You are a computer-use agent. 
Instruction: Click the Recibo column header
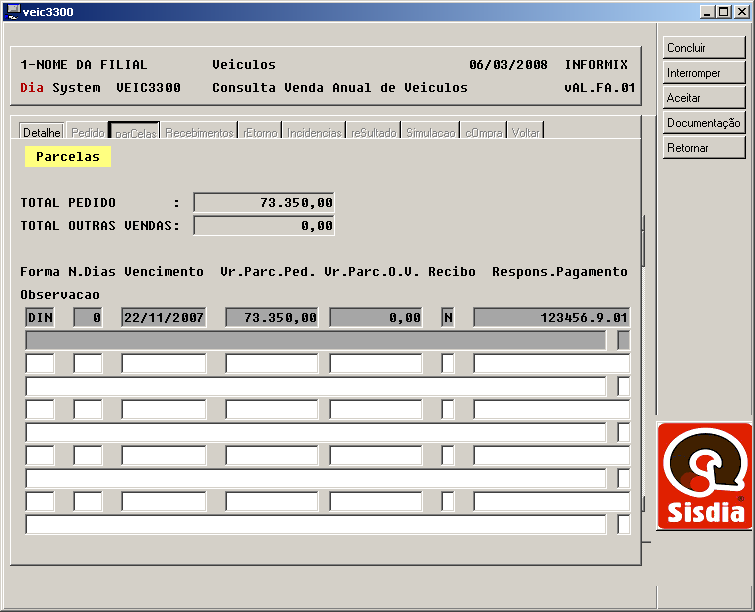452,272
